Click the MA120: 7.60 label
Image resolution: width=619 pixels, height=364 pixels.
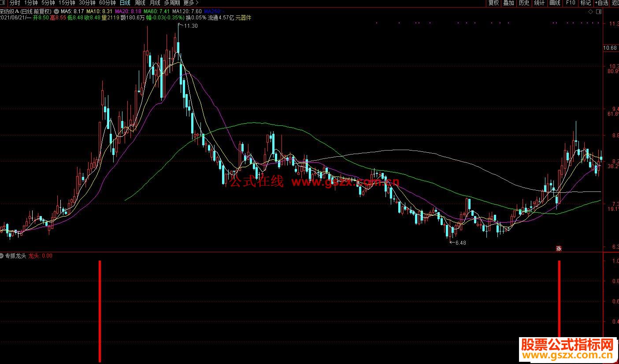pos(187,11)
